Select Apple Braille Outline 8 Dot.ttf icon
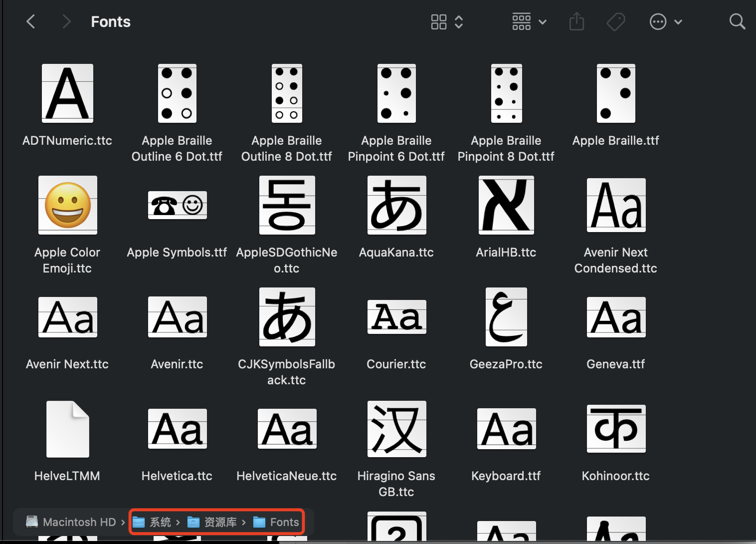Image resolution: width=756 pixels, height=544 pixels. coord(287,93)
